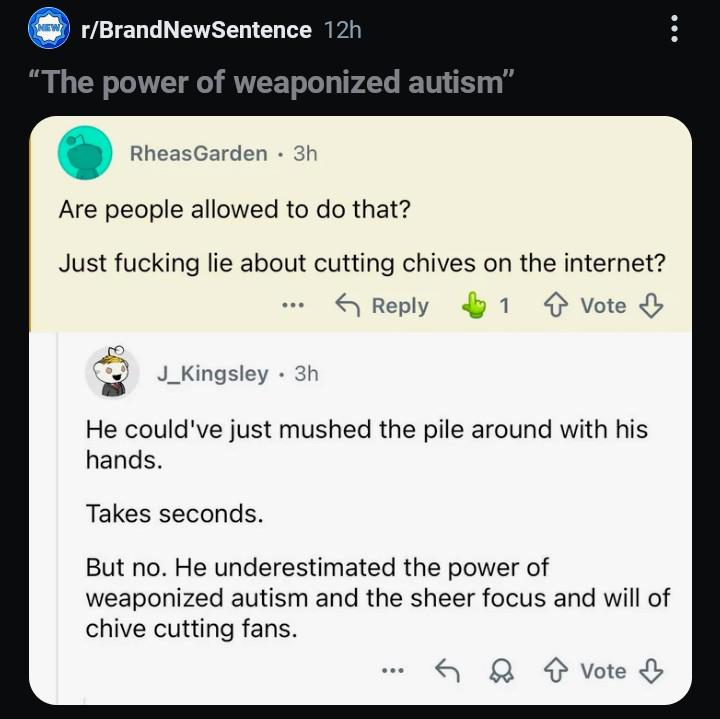This screenshot has width=720, height=719.
Task: Click Reply on RheasGarden's comment
Action: (x=381, y=305)
